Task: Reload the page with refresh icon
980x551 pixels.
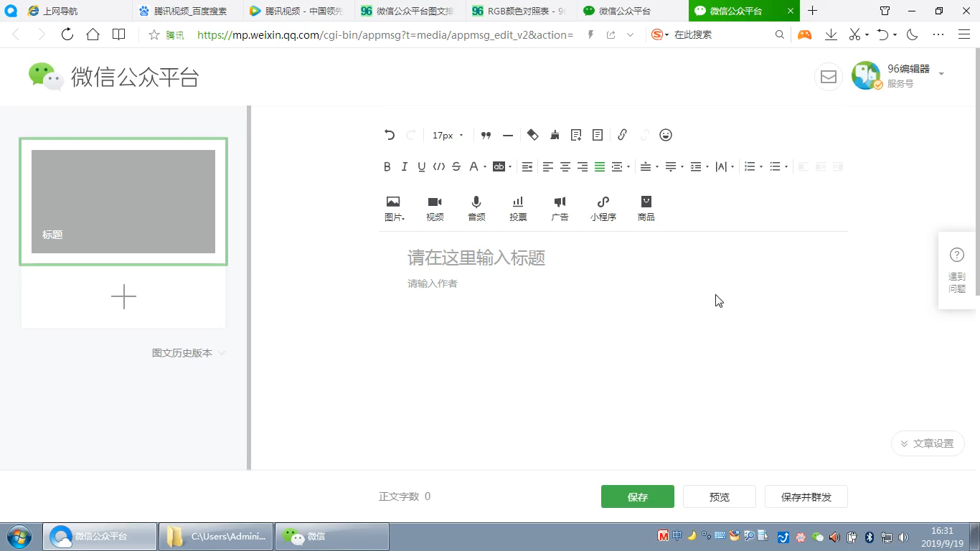Action: [x=67, y=34]
